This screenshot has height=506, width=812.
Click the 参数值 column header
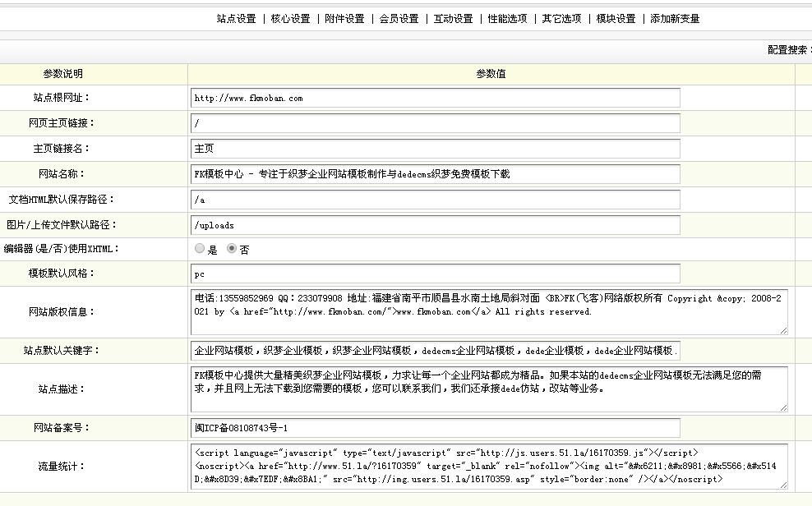[x=491, y=74]
